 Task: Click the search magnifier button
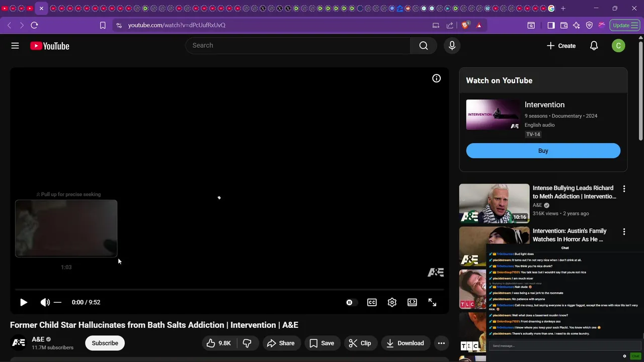[x=424, y=46]
